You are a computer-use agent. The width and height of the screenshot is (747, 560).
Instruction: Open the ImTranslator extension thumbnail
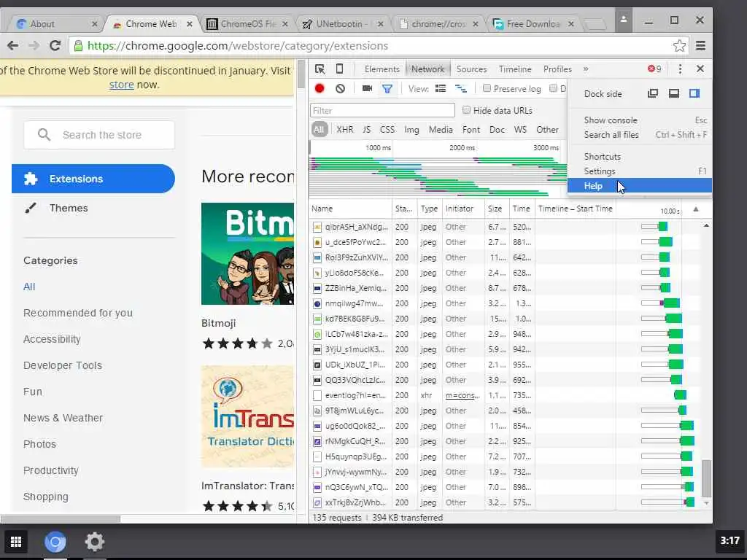248,416
